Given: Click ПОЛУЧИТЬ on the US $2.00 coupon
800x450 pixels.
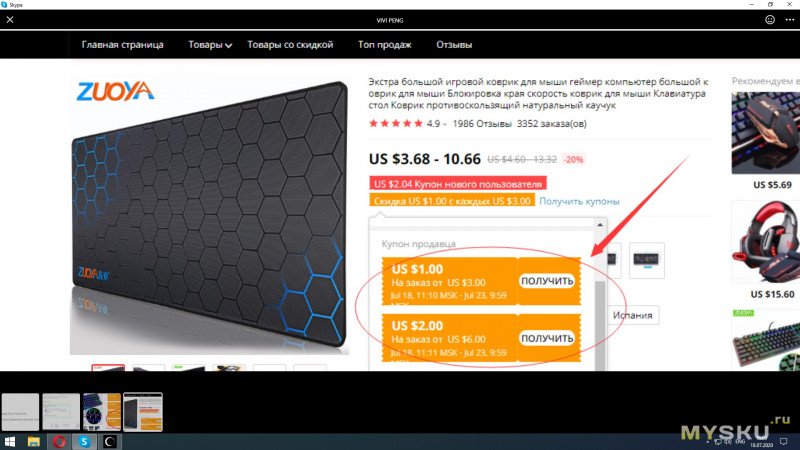Looking at the screenshot, I should 547,338.
